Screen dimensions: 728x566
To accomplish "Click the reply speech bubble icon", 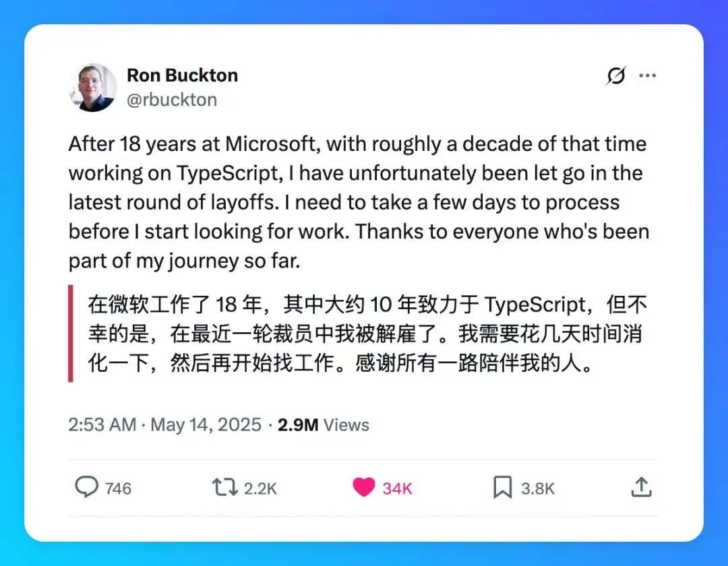I will (x=86, y=487).
